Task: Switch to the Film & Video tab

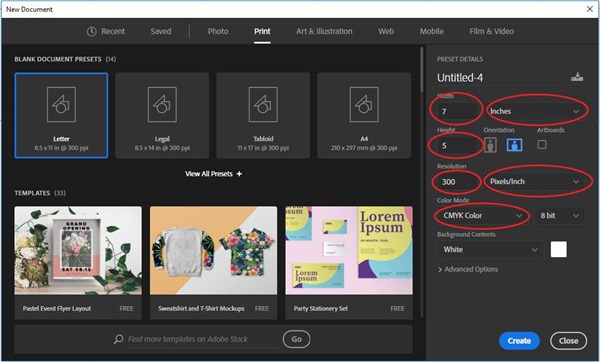Action: pos(492,31)
